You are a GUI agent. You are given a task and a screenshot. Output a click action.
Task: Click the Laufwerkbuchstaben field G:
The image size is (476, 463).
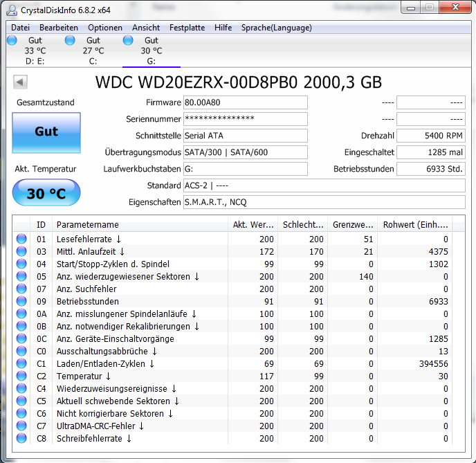point(246,169)
